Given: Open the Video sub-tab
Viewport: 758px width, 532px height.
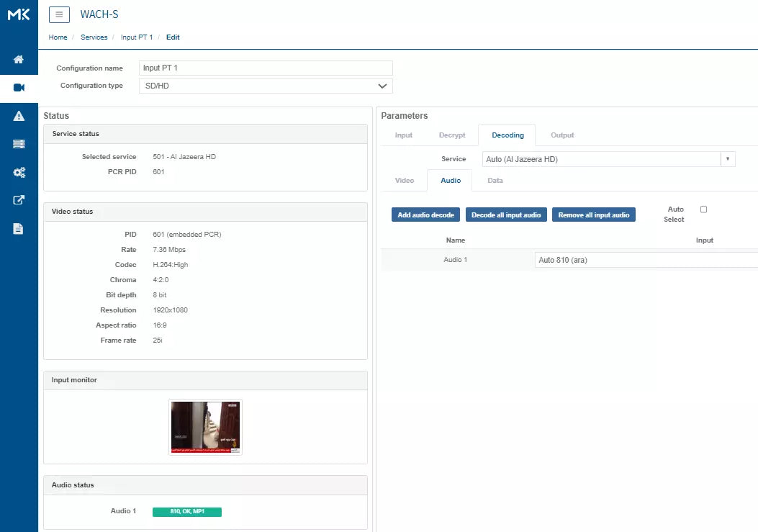Looking at the screenshot, I should (x=404, y=181).
